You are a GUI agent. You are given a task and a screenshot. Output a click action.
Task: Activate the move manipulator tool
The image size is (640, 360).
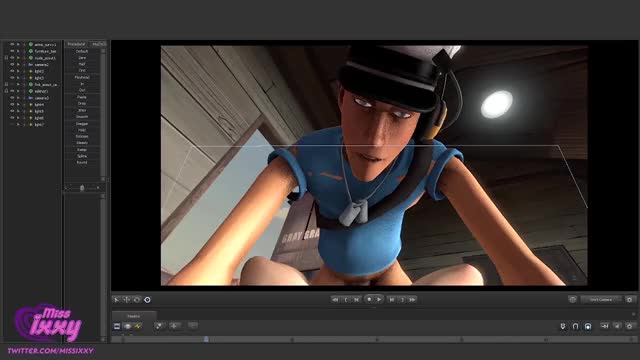[127, 300]
